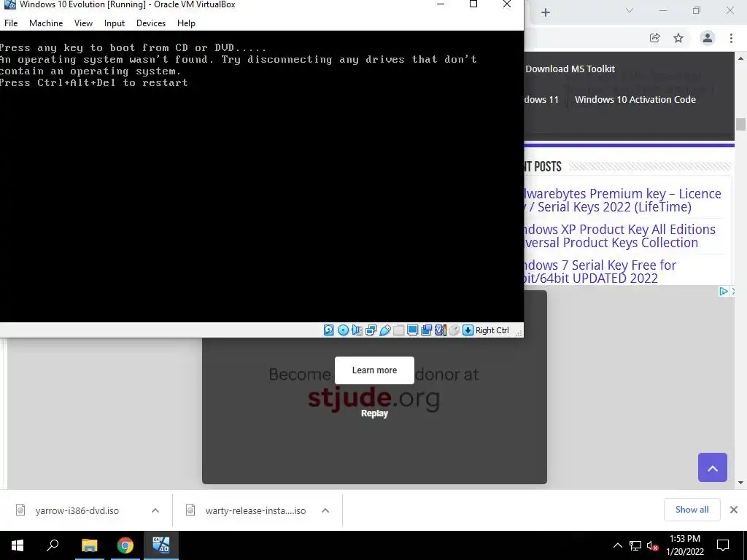Image resolution: width=747 pixels, height=560 pixels.
Task: Open a new tab in Chrome
Action: click(x=546, y=12)
